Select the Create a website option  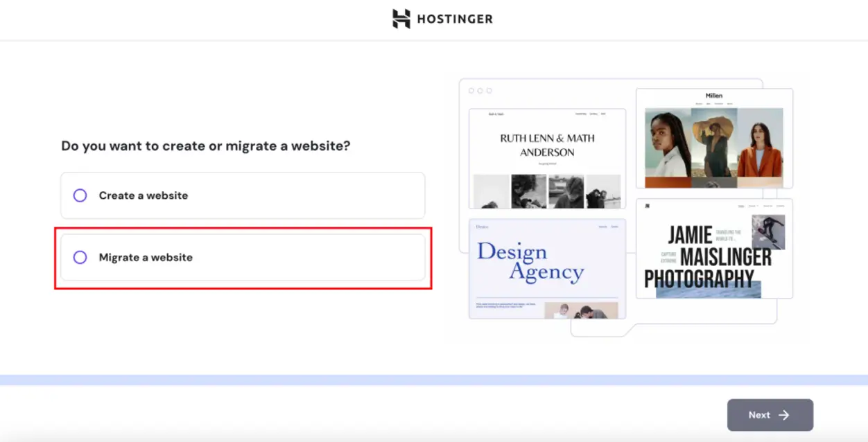click(x=242, y=195)
